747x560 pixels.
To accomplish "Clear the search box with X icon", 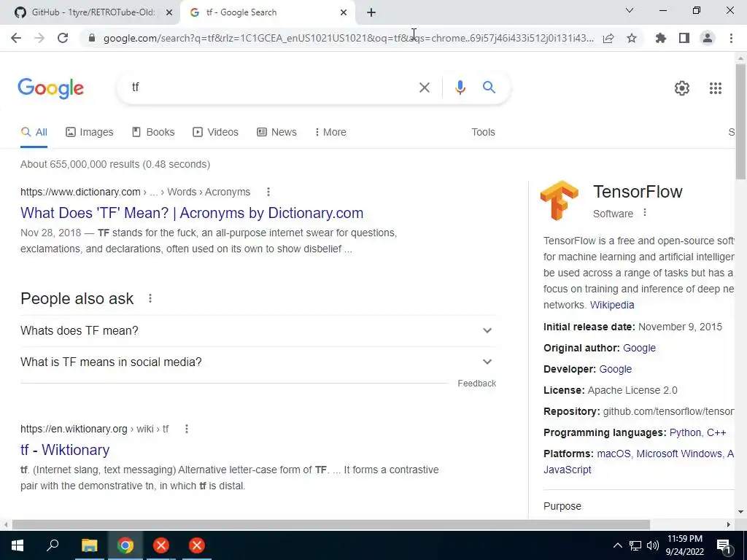I will [x=424, y=87].
